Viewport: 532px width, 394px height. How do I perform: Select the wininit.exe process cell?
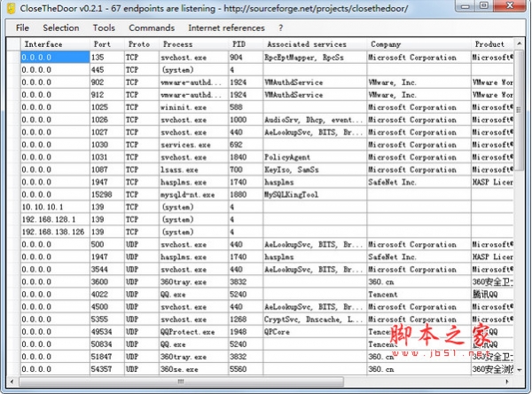tap(184, 107)
